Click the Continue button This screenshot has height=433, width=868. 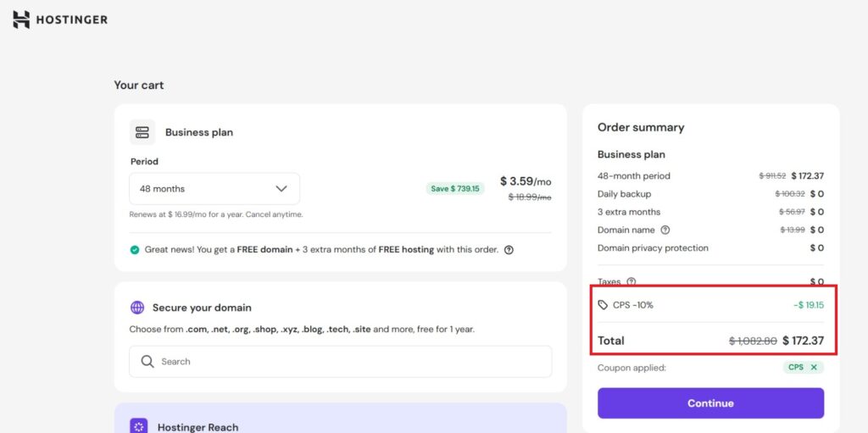(711, 403)
